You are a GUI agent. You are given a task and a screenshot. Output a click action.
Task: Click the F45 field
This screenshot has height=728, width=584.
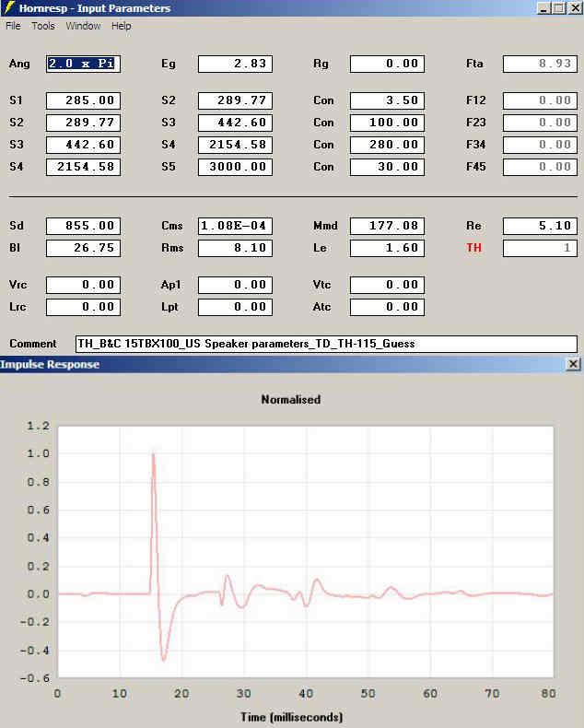click(540, 167)
